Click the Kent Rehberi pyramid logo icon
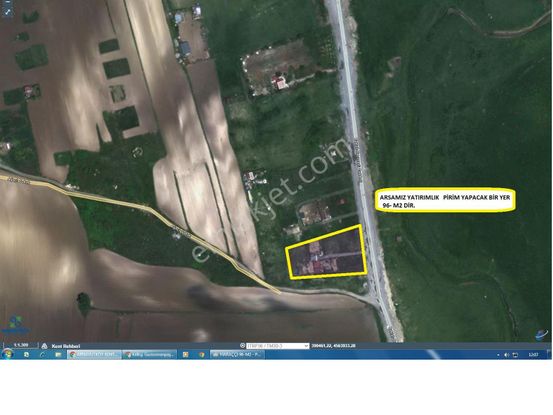 click(44, 346)
